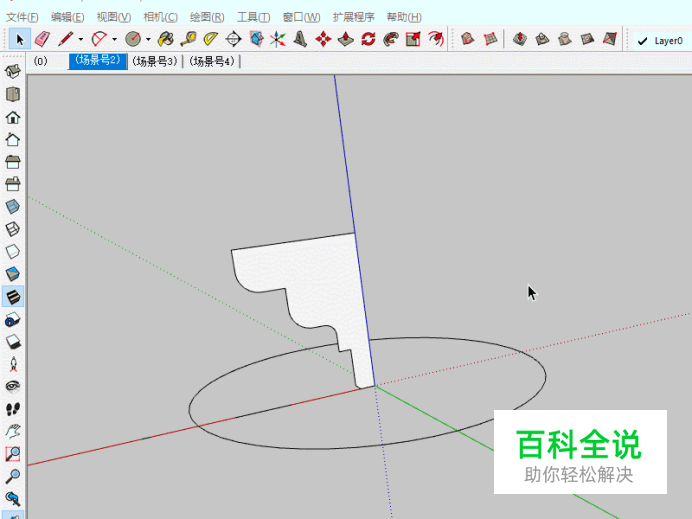Toggle the X-ray face style

pyautogui.click(x=13, y=207)
